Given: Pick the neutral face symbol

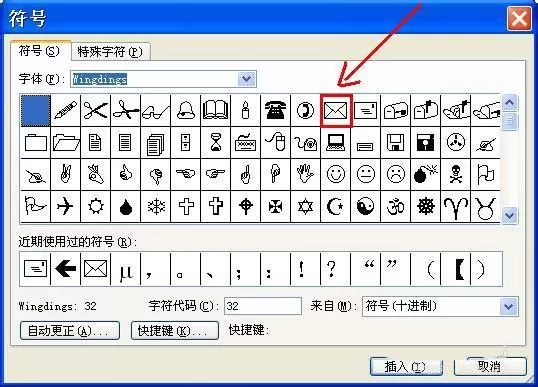Looking at the screenshot, I should point(365,174).
